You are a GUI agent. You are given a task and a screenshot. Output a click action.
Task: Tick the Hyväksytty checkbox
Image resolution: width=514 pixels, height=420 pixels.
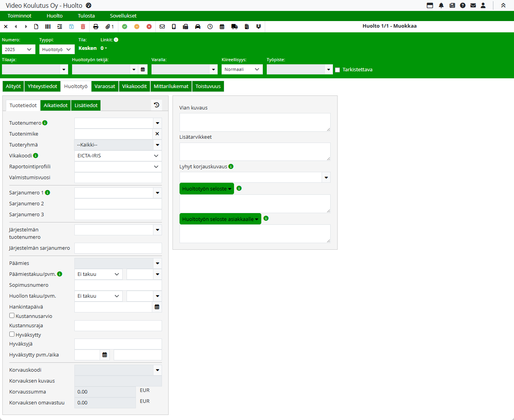tap(12, 334)
